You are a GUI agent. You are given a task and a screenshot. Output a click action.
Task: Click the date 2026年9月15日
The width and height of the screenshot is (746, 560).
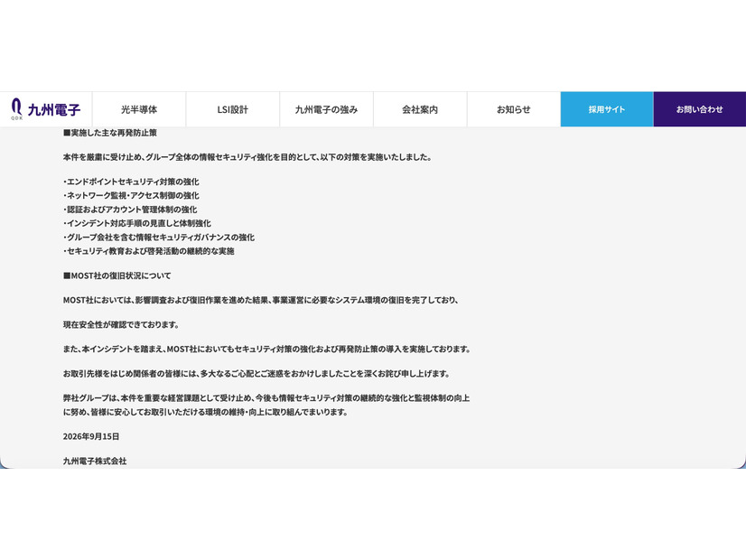[91, 437]
